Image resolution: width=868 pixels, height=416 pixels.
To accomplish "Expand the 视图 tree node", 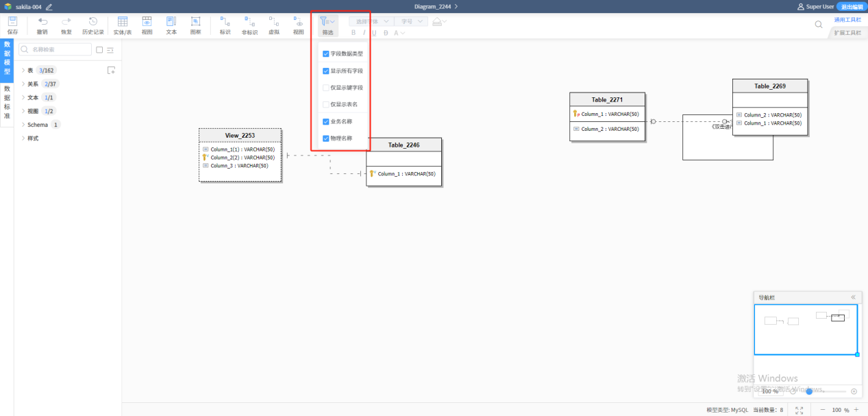I will 23,111.
